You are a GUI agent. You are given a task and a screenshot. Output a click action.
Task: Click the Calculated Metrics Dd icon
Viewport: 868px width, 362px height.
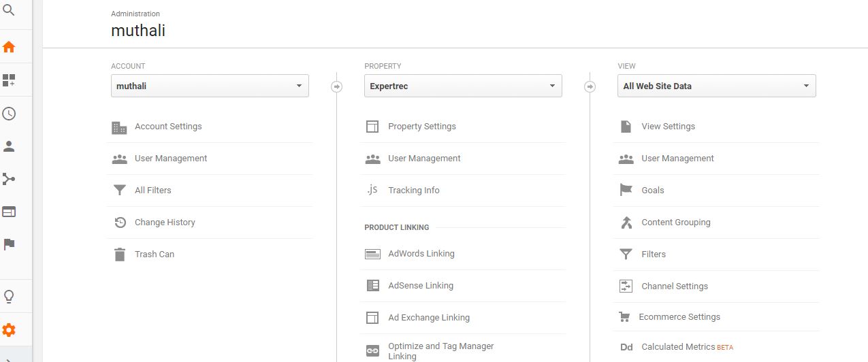[x=626, y=347]
